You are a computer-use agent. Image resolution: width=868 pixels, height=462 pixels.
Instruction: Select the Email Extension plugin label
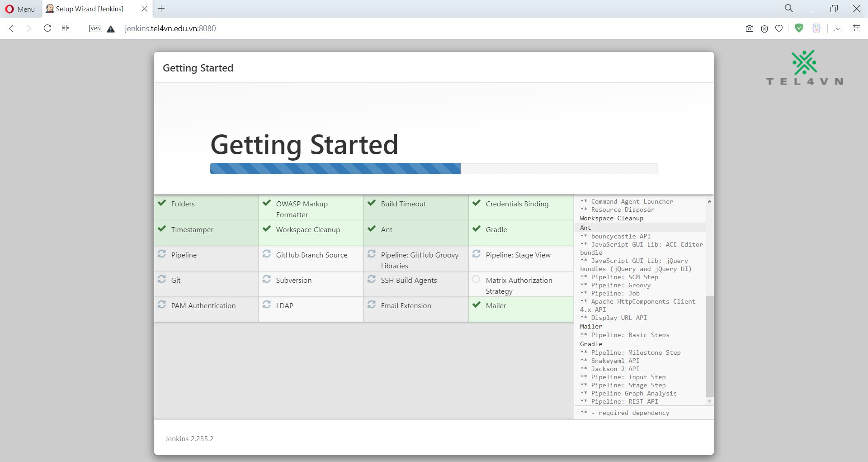(x=406, y=306)
